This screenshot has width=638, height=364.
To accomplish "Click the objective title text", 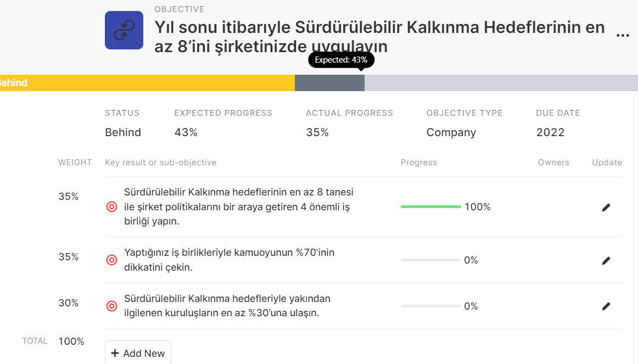I will tap(379, 37).
